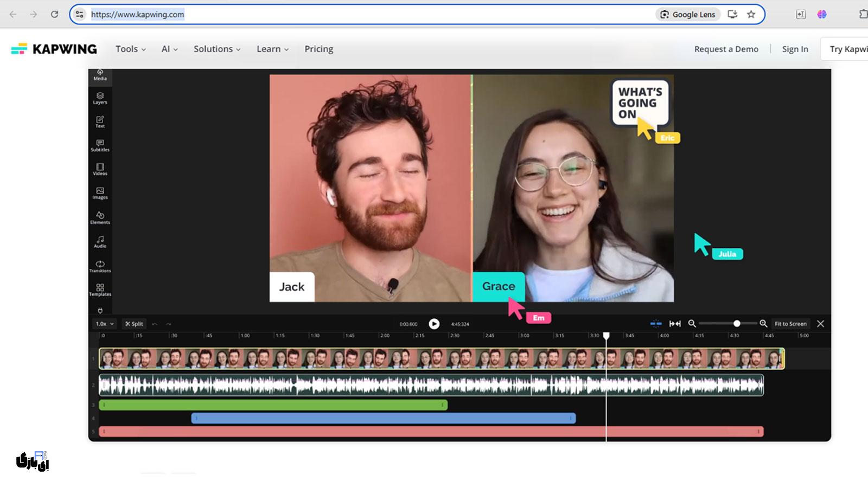868x488 pixels.
Task: Open the Elements panel
Action: click(100, 217)
